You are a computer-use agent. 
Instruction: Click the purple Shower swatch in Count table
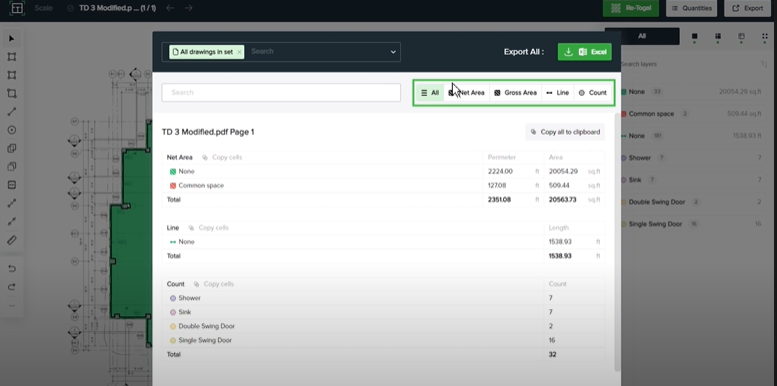click(172, 298)
